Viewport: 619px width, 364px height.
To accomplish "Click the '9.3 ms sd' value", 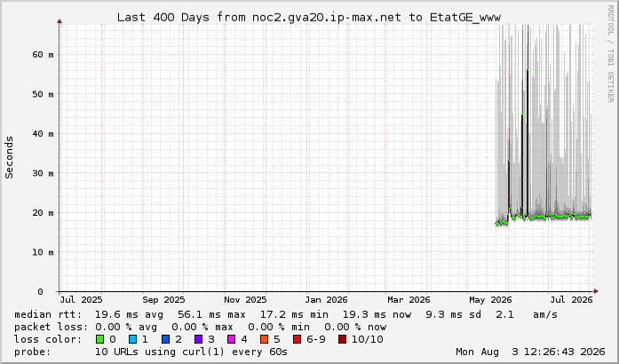I will click(453, 314).
